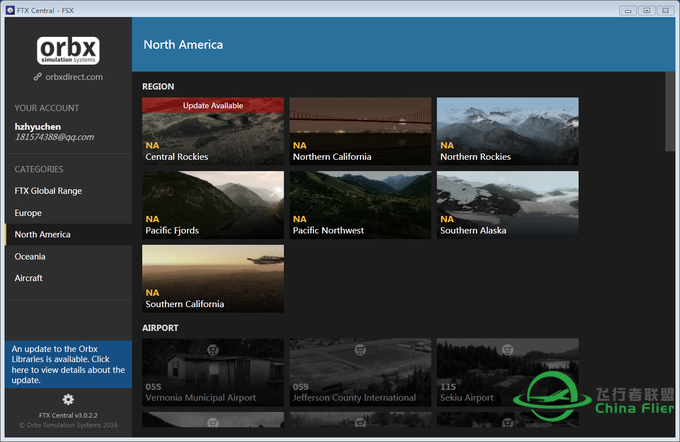680x442 pixels.
Task: Close the FTX Central window
Action: click(666, 10)
